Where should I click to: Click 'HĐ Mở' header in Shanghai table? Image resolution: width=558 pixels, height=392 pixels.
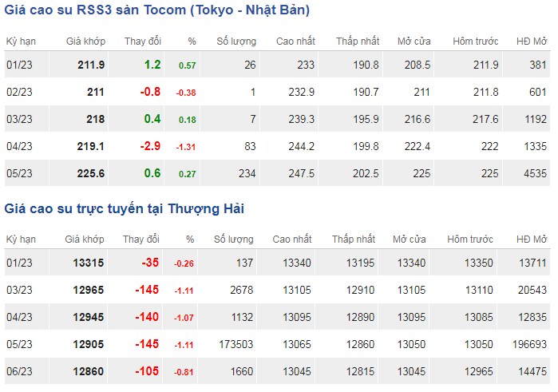529,240
